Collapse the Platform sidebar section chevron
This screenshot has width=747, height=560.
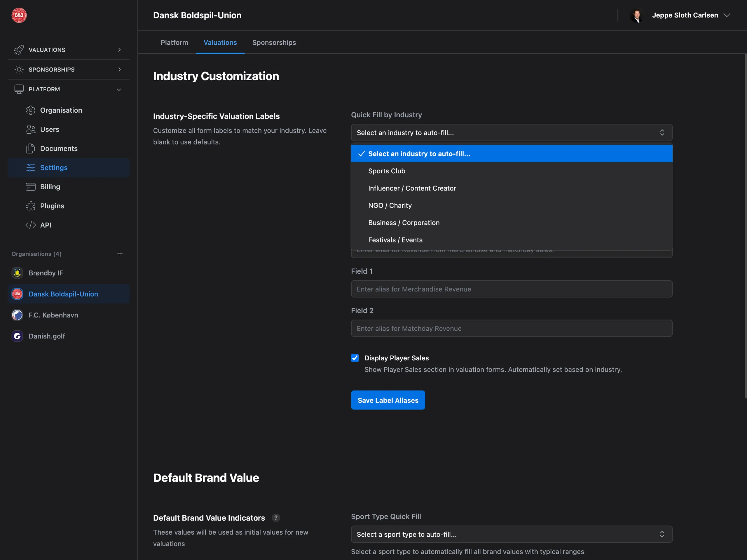click(119, 90)
